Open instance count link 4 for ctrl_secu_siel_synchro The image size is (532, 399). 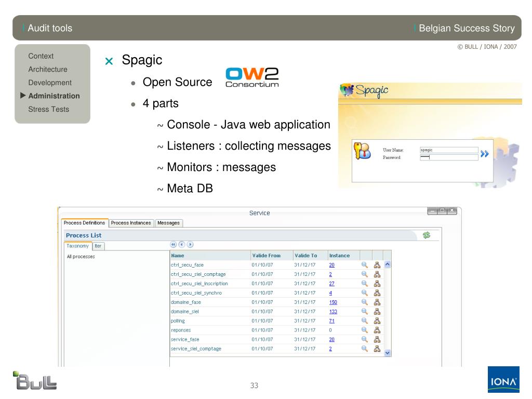point(330,293)
